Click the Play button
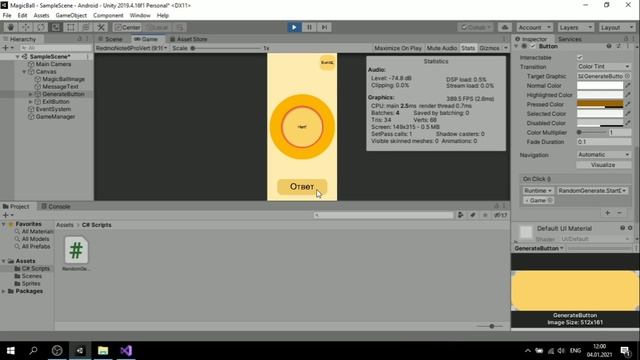This screenshot has width=640, height=360. click(294, 27)
